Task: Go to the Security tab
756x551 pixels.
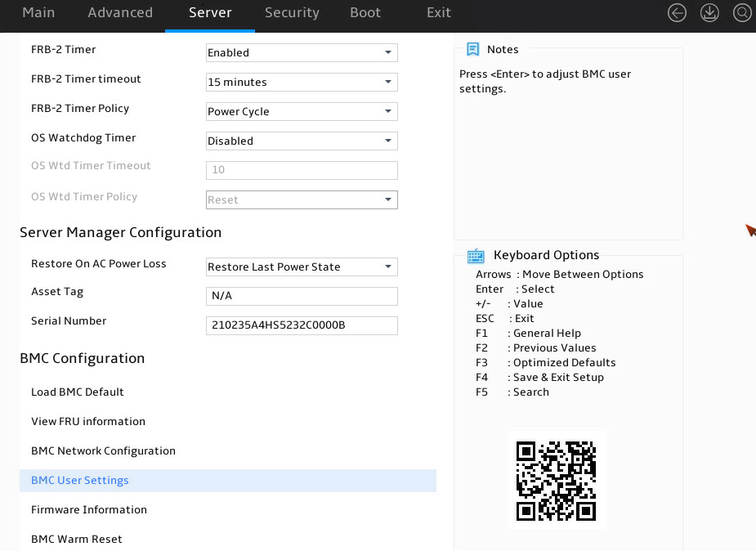Action: point(292,12)
